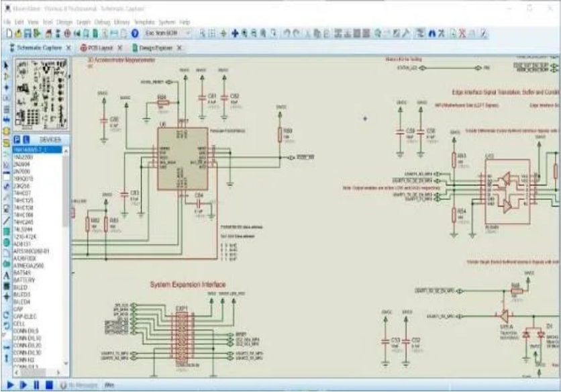Close the PCB Layout tab
561x392 pixels.
tap(120, 48)
